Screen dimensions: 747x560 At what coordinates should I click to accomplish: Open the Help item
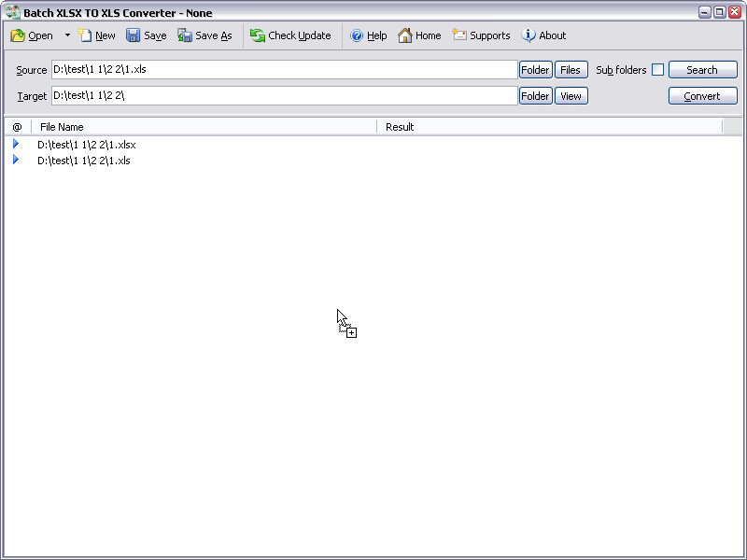368,35
